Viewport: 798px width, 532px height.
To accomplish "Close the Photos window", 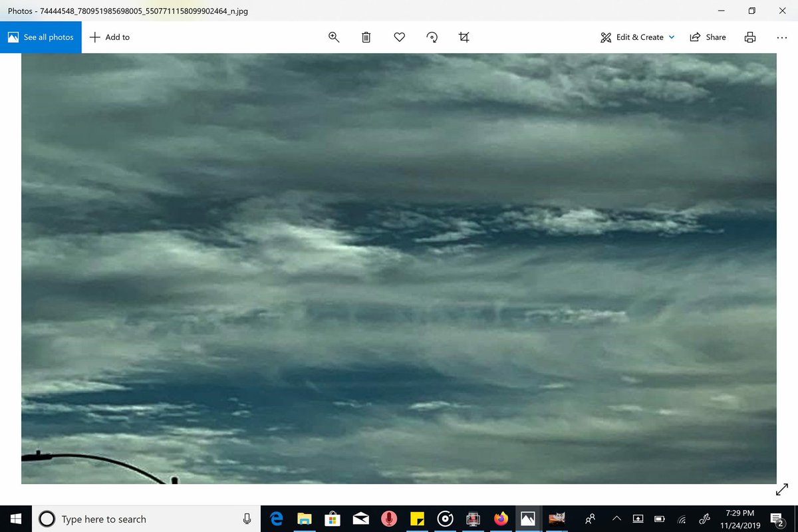I will 783,11.
